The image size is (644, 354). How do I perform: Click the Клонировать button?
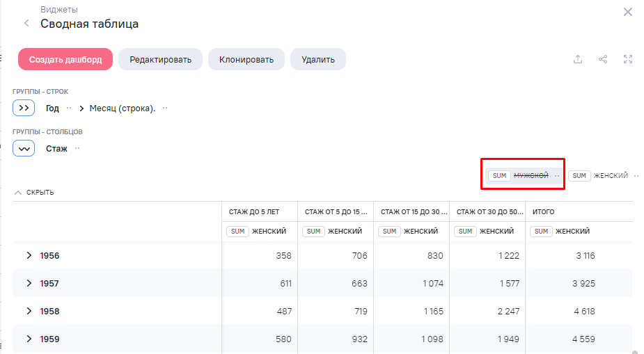pos(246,60)
